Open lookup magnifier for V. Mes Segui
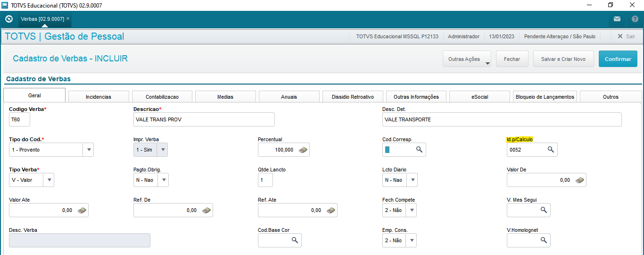 click(544, 210)
